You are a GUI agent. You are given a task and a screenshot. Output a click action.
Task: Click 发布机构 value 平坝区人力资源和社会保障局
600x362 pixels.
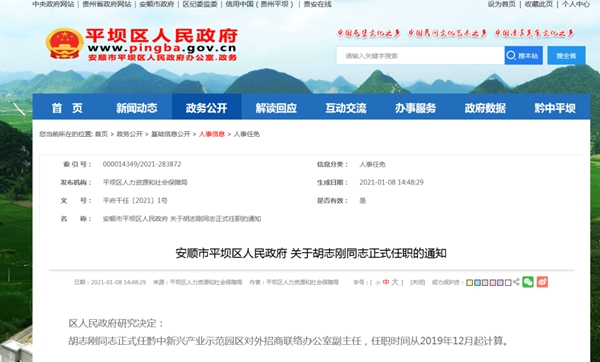click(x=145, y=183)
